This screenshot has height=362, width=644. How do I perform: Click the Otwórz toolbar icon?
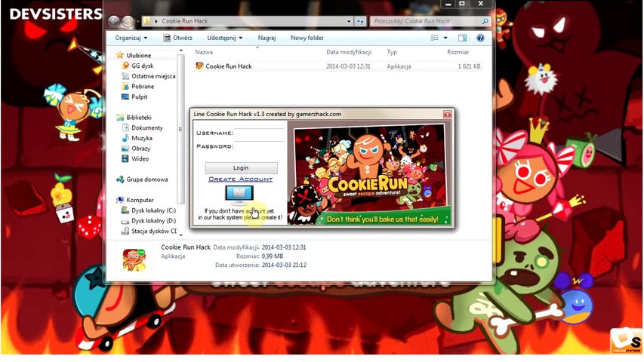pos(167,38)
